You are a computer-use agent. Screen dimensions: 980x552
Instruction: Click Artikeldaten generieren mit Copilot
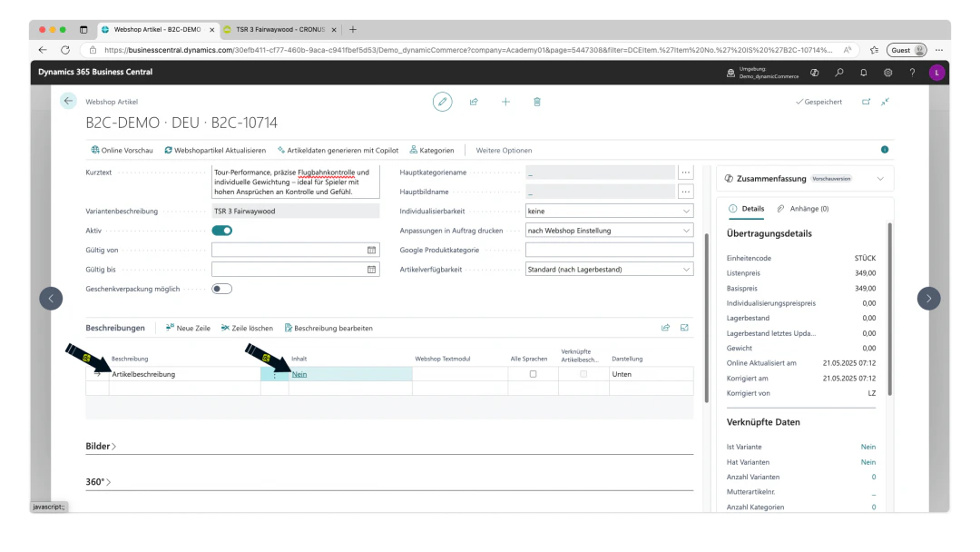338,150
